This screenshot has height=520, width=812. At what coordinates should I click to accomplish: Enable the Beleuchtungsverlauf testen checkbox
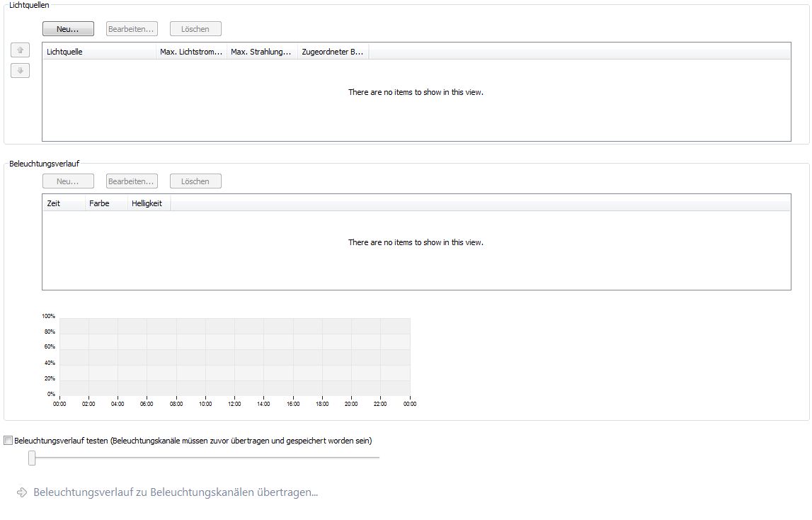coord(8,441)
